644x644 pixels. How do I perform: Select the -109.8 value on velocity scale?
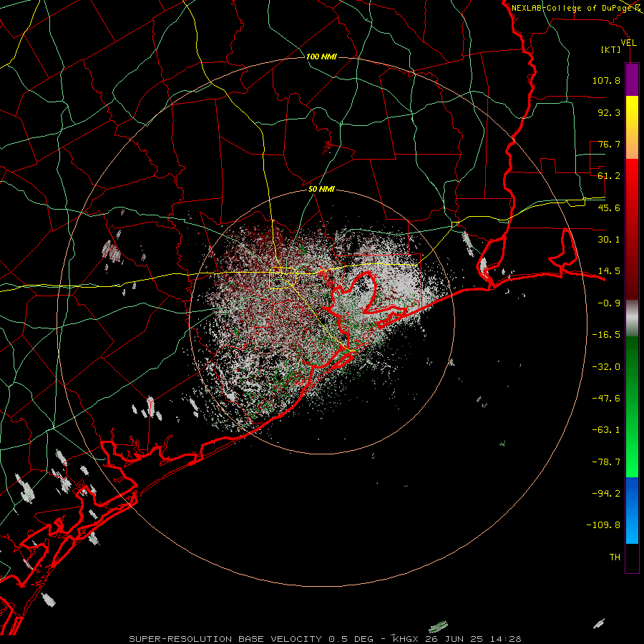tap(603, 525)
